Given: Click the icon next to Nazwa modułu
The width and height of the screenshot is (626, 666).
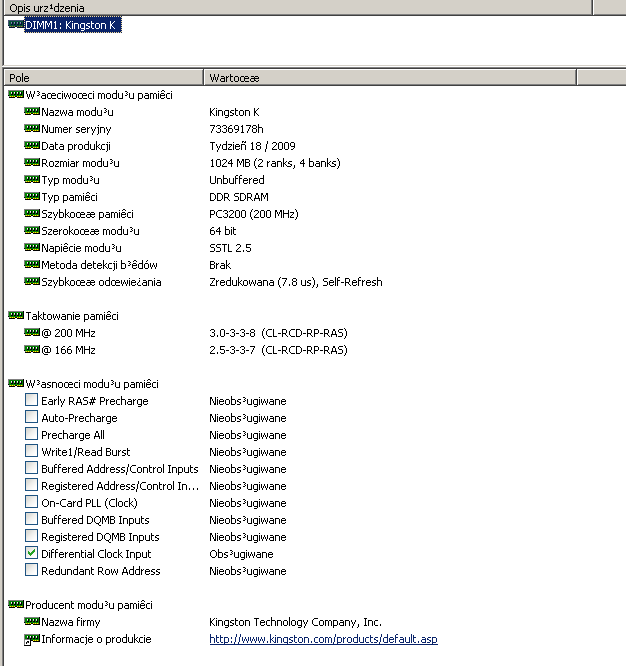Looking at the screenshot, I should (32, 112).
